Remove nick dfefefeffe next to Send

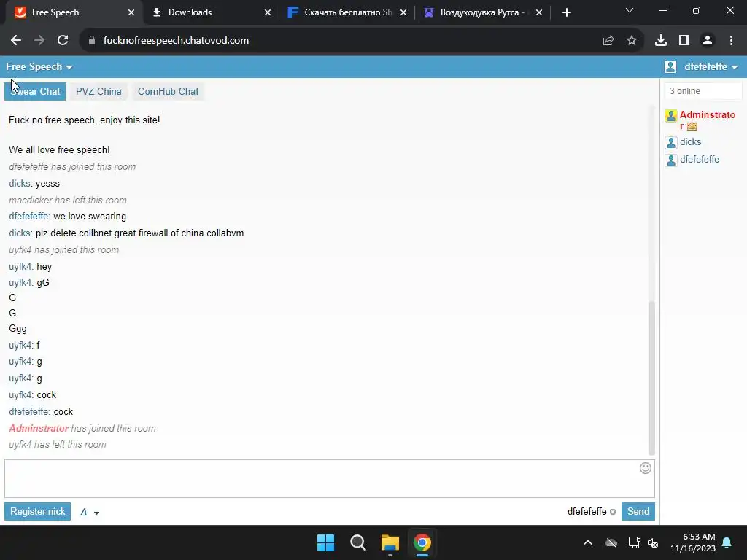click(613, 512)
